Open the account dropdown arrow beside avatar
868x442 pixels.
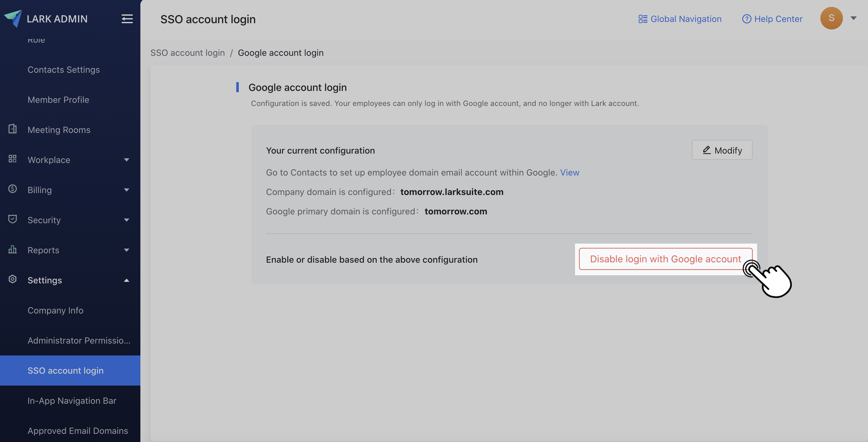tap(853, 18)
